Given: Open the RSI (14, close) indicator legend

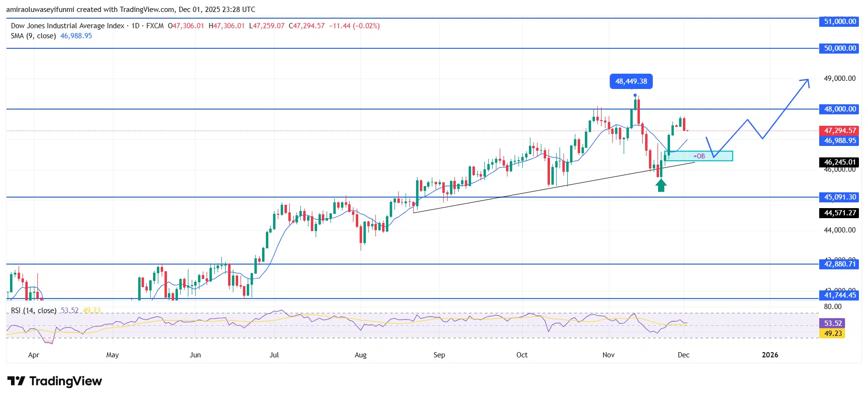Looking at the screenshot, I should [x=33, y=310].
